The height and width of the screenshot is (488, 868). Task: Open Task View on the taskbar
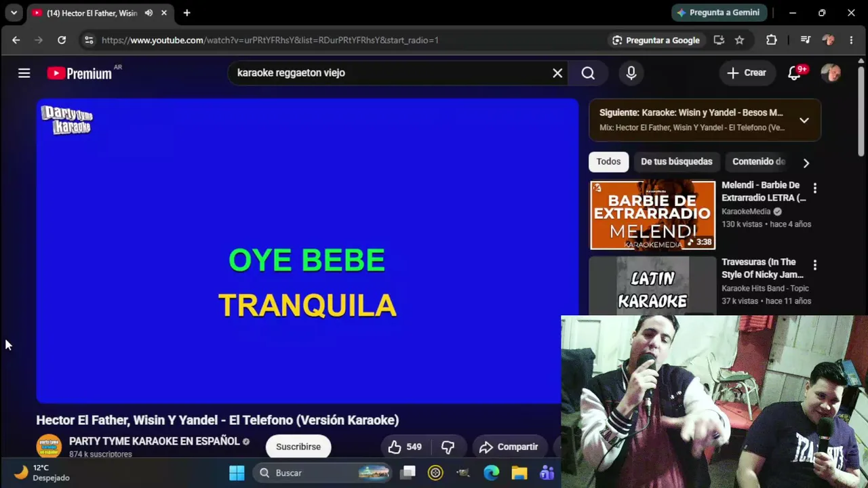(x=408, y=473)
